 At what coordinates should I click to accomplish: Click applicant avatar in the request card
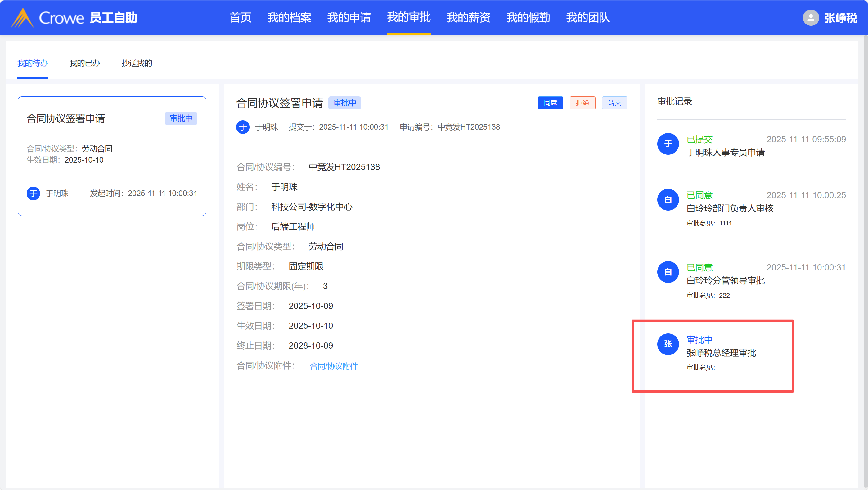[33, 193]
